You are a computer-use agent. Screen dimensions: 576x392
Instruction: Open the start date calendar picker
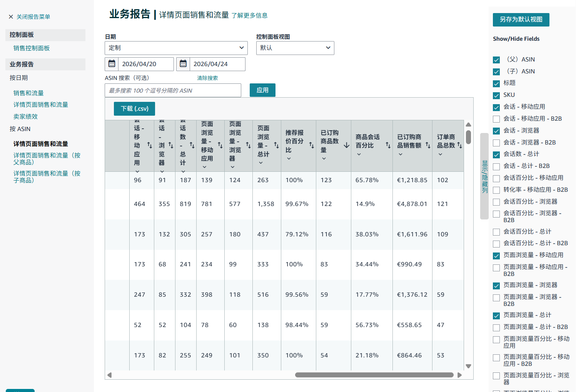point(112,64)
